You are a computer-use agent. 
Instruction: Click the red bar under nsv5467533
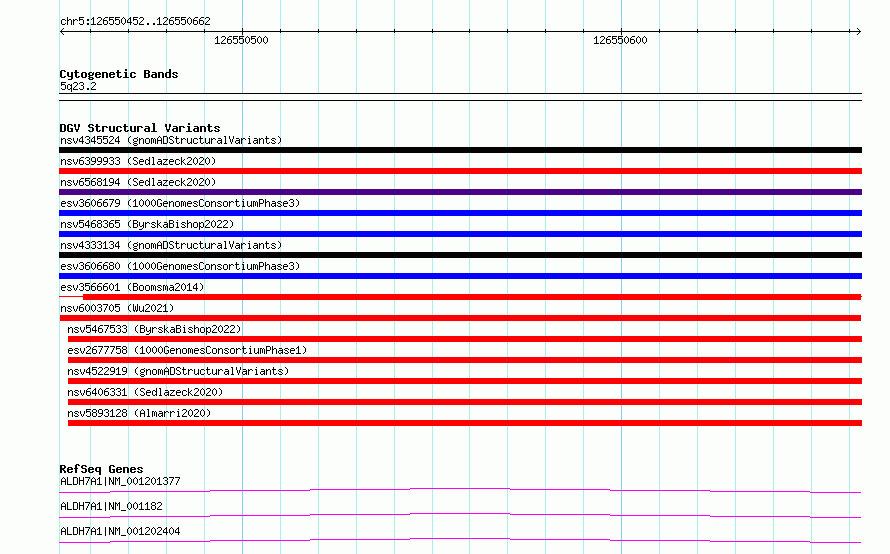pyautogui.click(x=464, y=339)
